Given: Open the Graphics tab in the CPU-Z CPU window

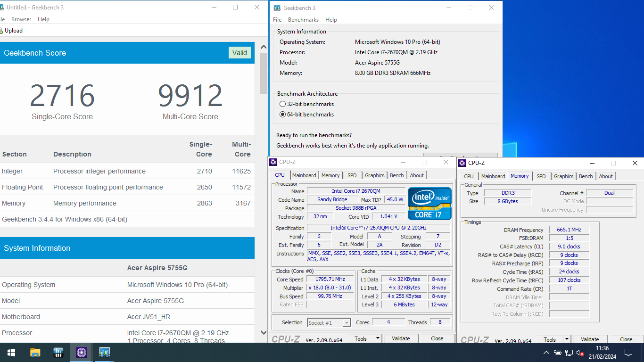Looking at the screenshot, I should tap(375, 175).
